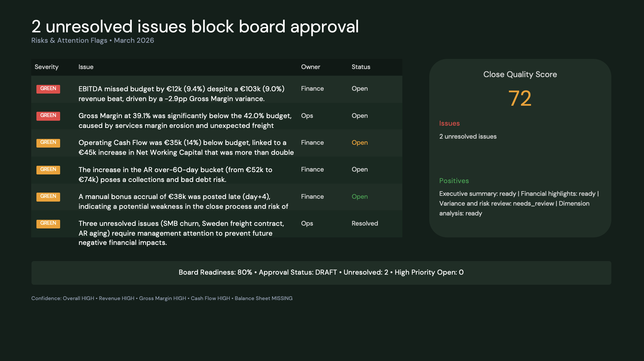The height and width of the screenshot is (361, 644).
Task: Click Finance owner on the AR over-60-day row
Action: tap(312, 170)
